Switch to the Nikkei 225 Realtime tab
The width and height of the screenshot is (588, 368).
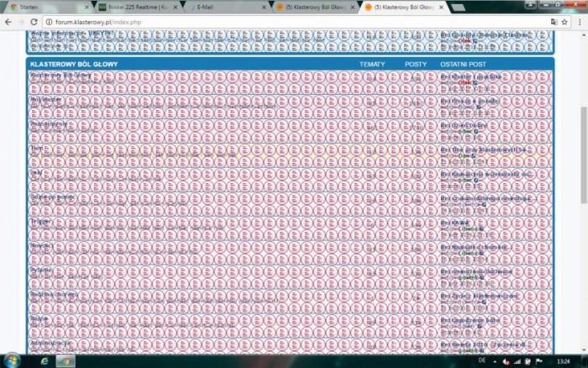[134, 7]
